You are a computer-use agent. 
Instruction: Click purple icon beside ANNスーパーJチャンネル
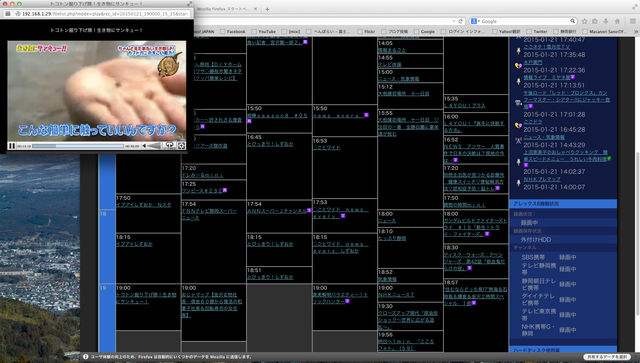(309, 211)
